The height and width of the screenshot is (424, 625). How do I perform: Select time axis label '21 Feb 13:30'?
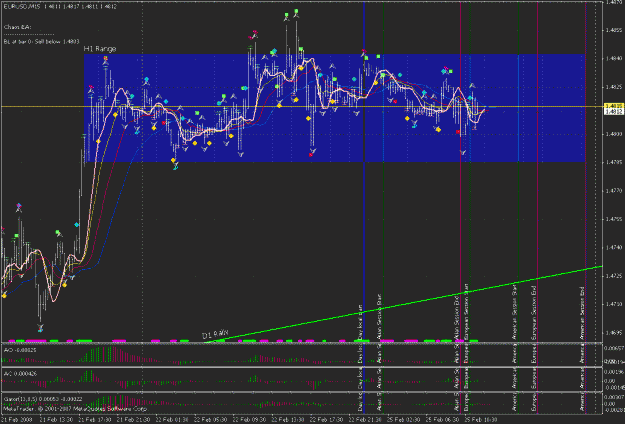(56, 420)
